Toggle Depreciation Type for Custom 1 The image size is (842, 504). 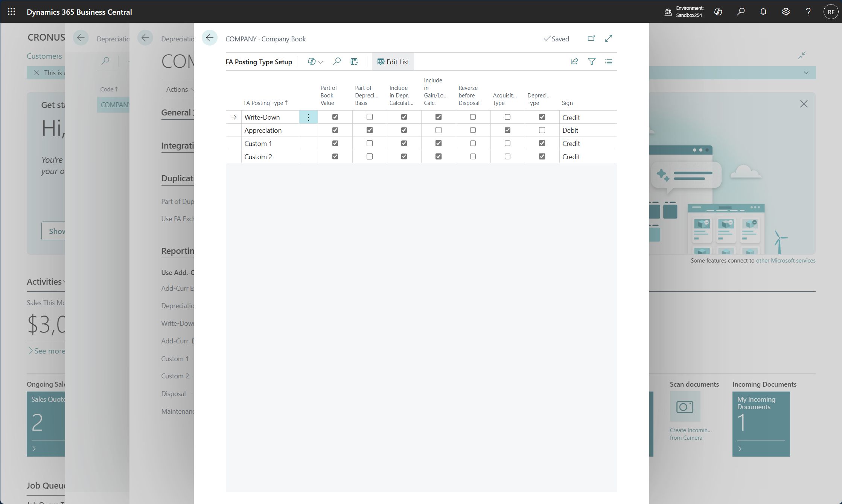(542, 143)
